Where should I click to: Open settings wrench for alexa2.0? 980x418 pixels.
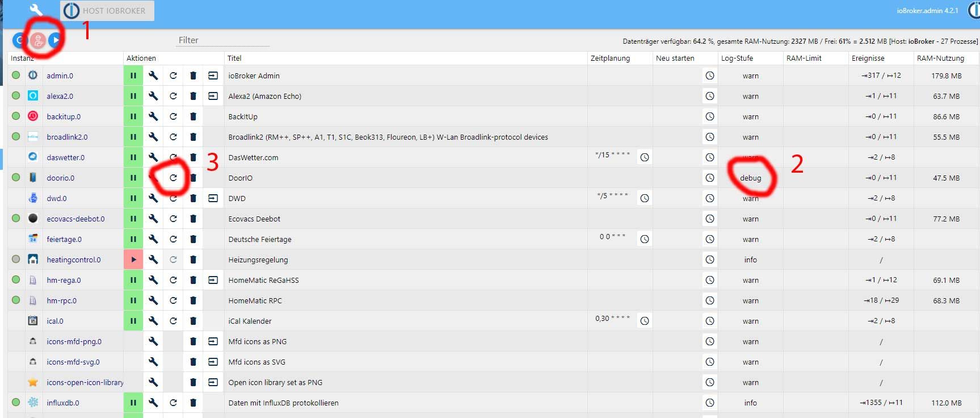(153, 96)
